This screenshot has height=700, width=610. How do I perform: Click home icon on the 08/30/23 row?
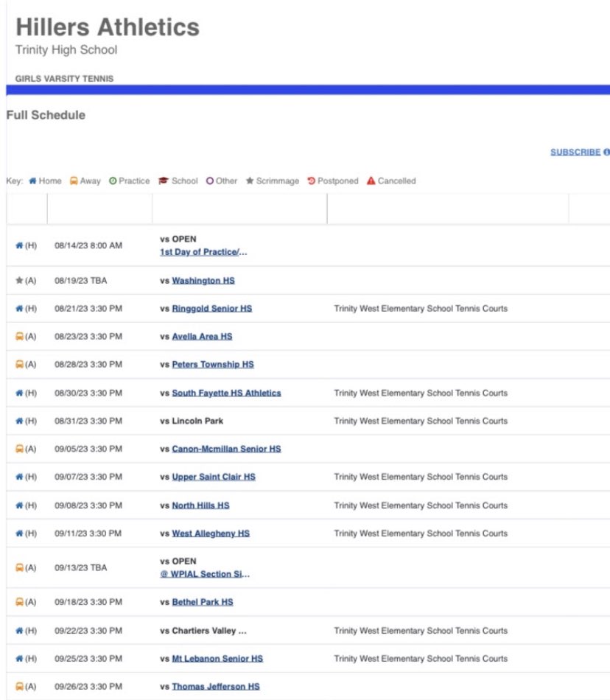point(19,393)
